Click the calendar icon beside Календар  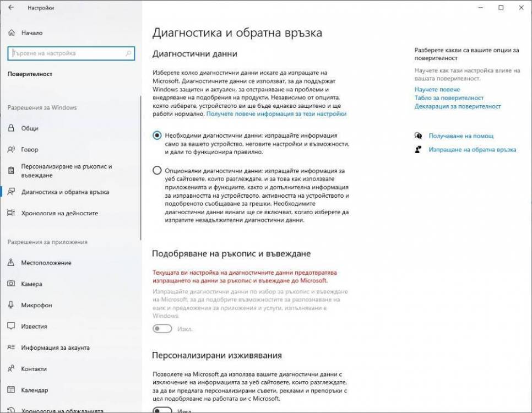tap(11, 389)
